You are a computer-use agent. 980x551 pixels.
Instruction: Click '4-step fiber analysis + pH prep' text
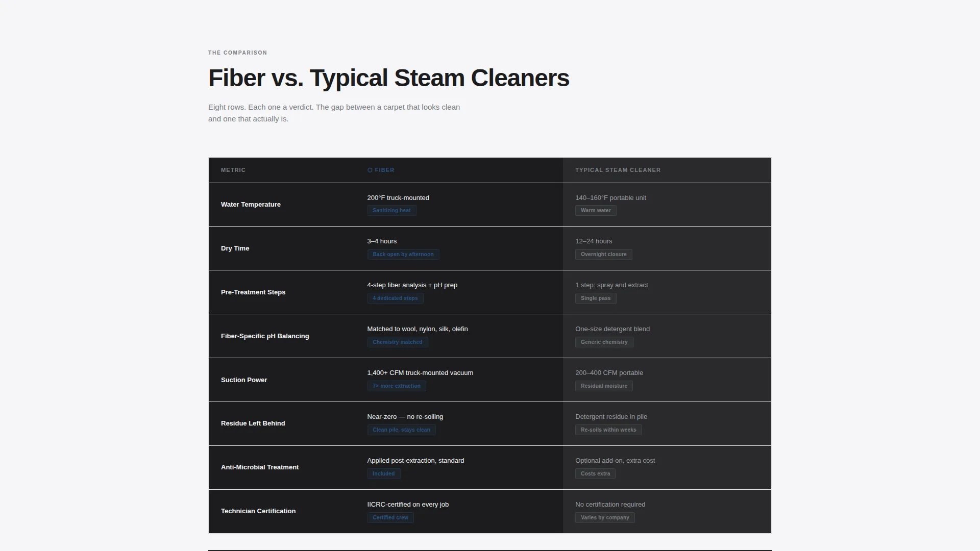pos(412,285)
